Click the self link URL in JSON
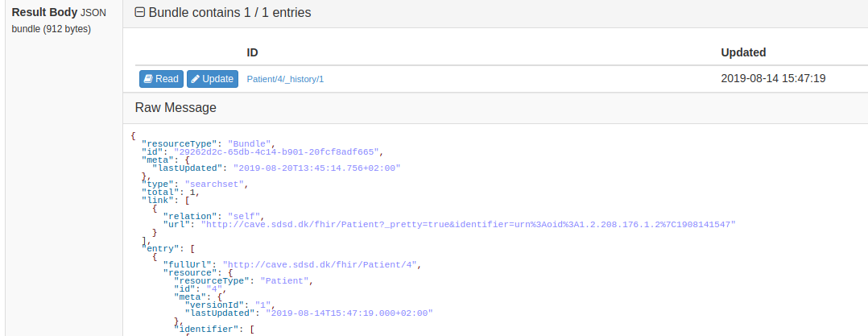 click(469, 224)
